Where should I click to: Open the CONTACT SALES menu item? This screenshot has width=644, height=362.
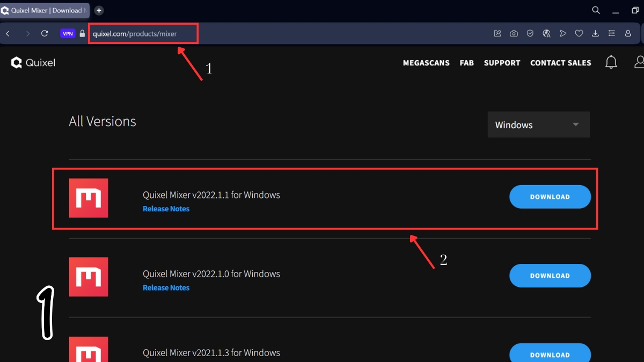tap(561, 63)
